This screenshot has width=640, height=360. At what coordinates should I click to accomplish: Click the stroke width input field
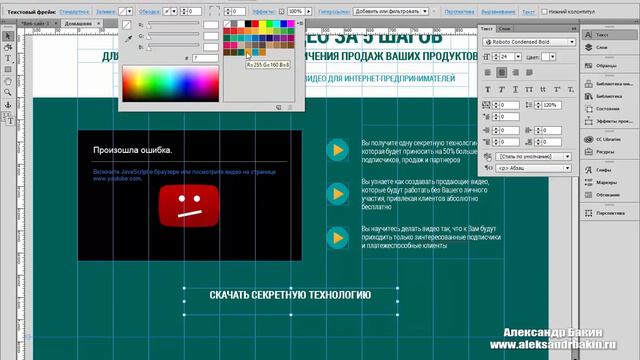click(194, 11)
